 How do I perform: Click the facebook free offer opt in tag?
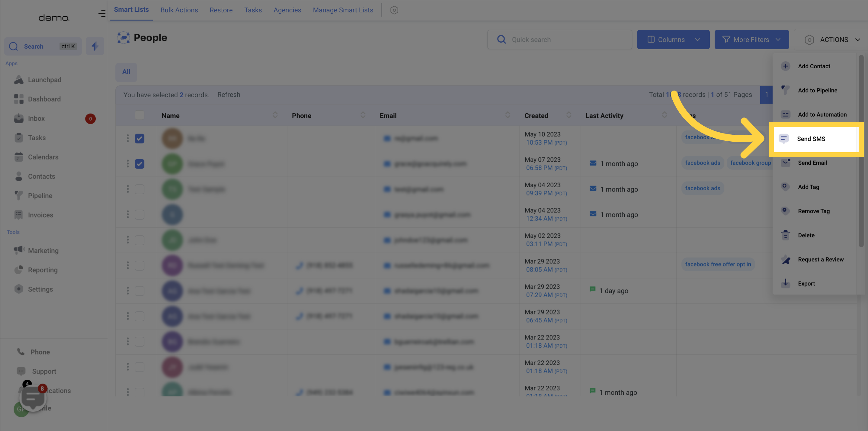click(x=718, y=264)
